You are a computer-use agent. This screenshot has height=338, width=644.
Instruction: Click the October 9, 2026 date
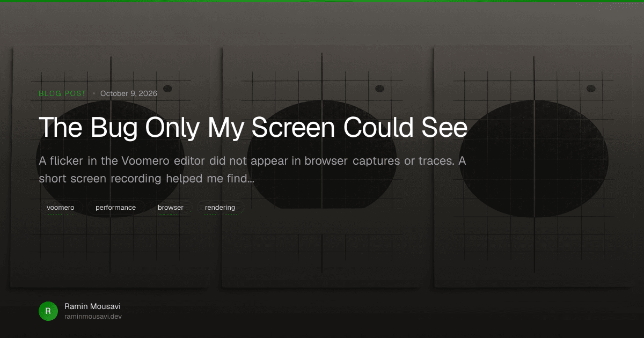point(129,93)
